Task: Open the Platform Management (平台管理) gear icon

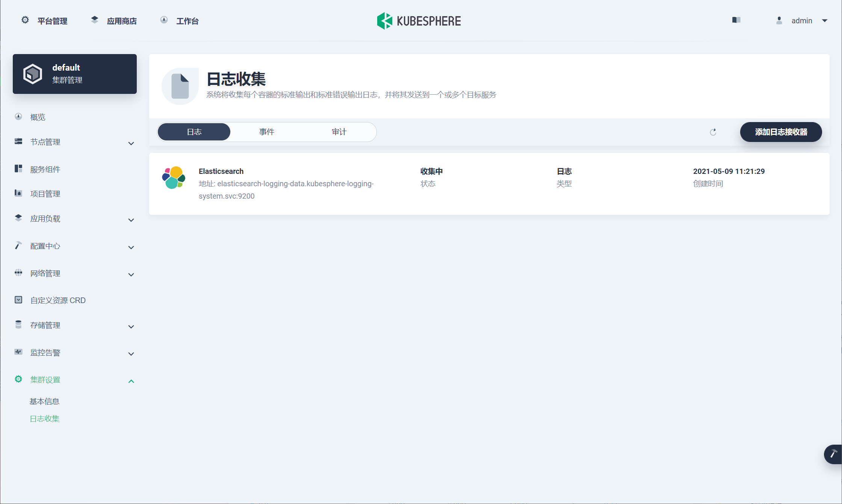Action: pyautogui.click(x=25, y=20)
